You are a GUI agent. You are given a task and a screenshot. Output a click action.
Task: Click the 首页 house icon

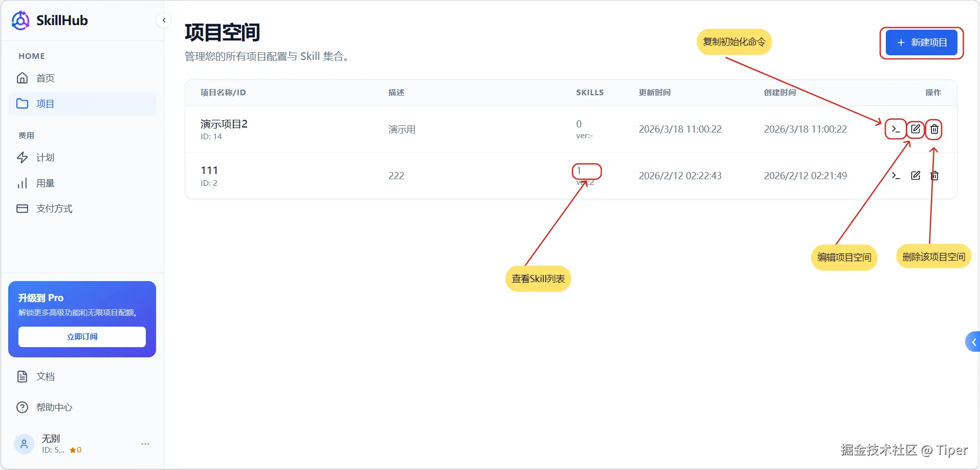coord(22,78)
